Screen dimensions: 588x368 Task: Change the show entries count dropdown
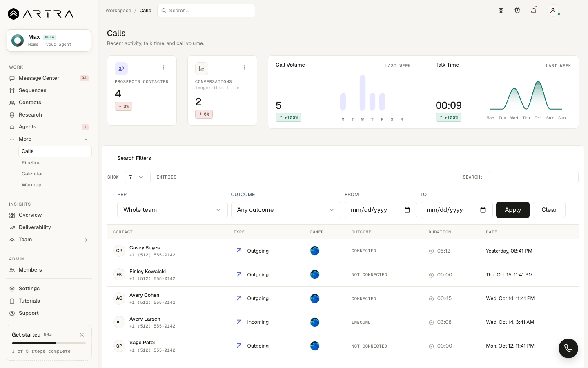137,177
